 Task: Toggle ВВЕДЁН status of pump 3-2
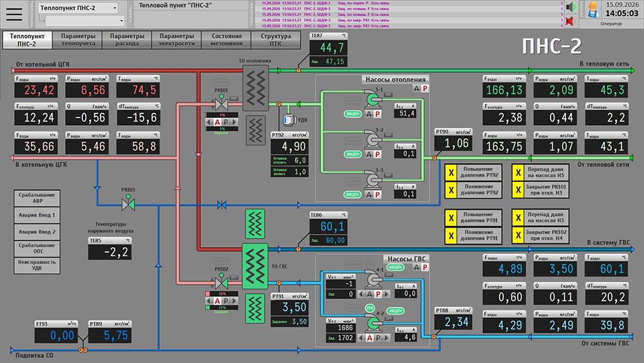[352, 154]
